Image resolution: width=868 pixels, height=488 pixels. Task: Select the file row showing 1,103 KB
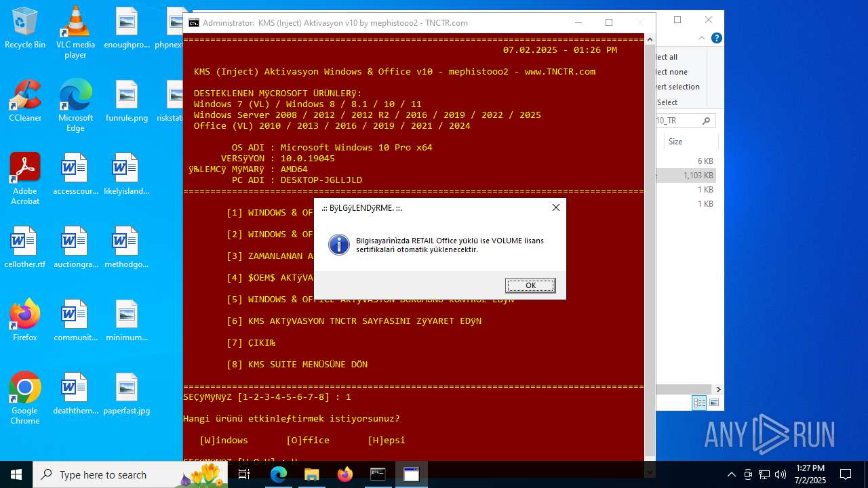(x=686, y=176)
